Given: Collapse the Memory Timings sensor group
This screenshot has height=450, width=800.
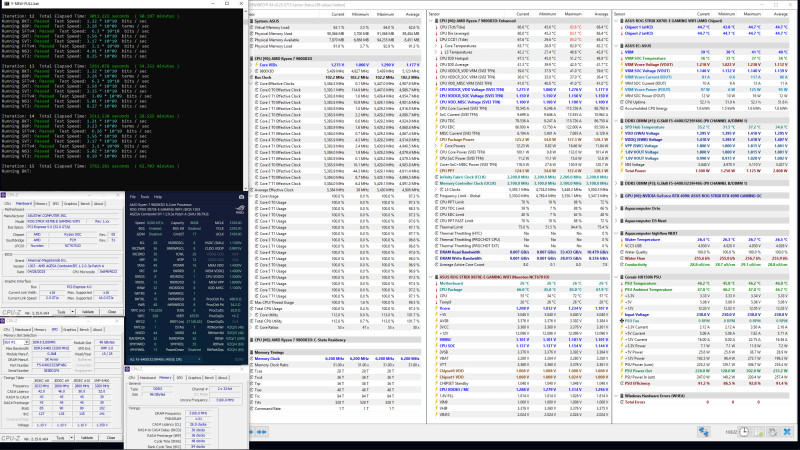Looking at the screenshot, I should 252,353.
